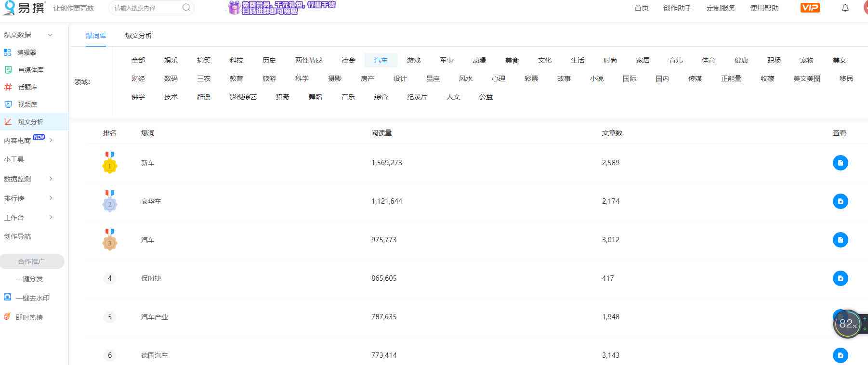Click the 合作推广 sidebar button
The height and width of the screenshot is (365, 868).
pyautogui.click(x=32, y=261)
